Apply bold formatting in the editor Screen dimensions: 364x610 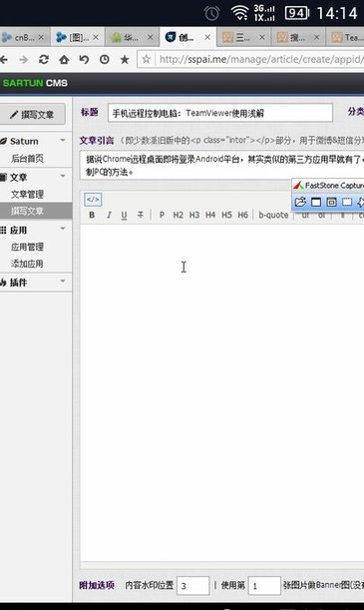[x=92, y=215]
